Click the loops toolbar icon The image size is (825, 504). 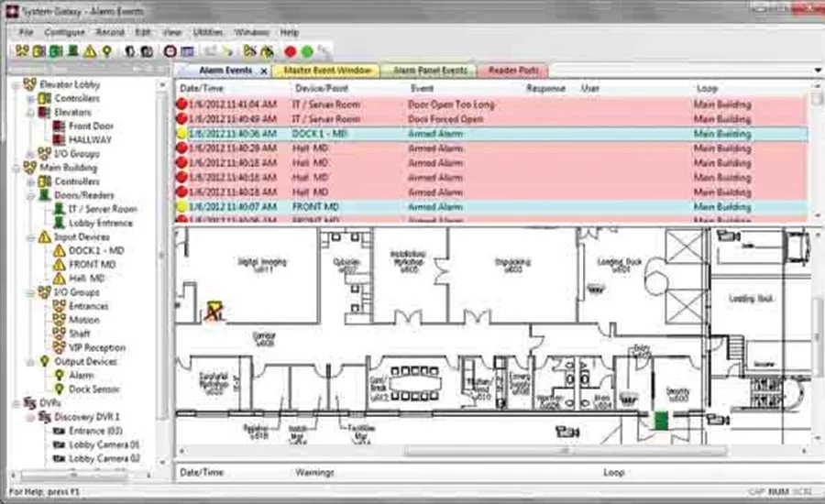coord(22,51)
